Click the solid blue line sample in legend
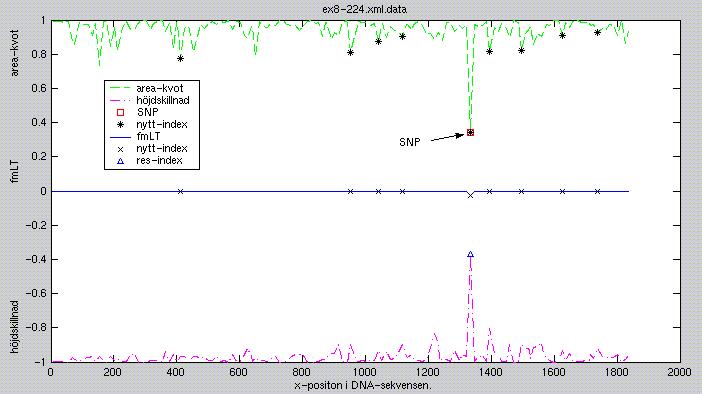Screen dimensions: 702x394 (120, 137)
